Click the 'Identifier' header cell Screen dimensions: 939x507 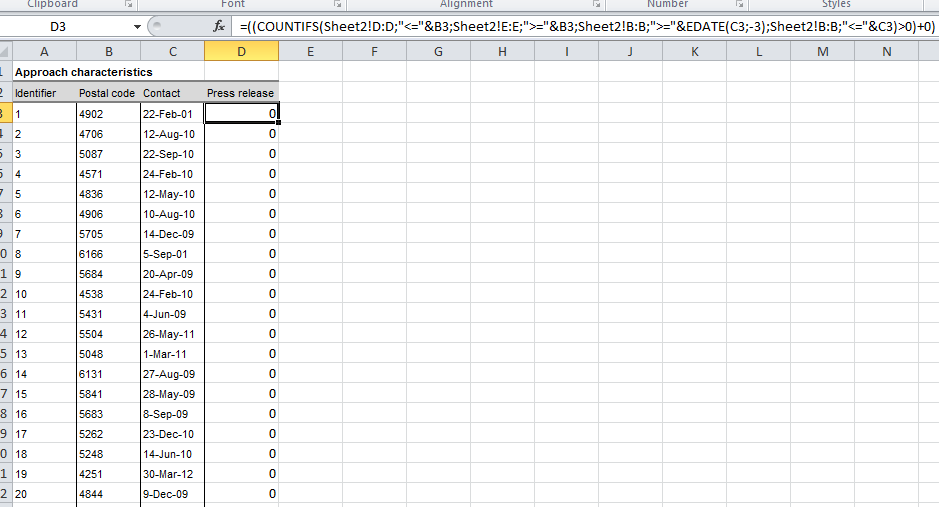pyautogui.click(x=44, y=93)
